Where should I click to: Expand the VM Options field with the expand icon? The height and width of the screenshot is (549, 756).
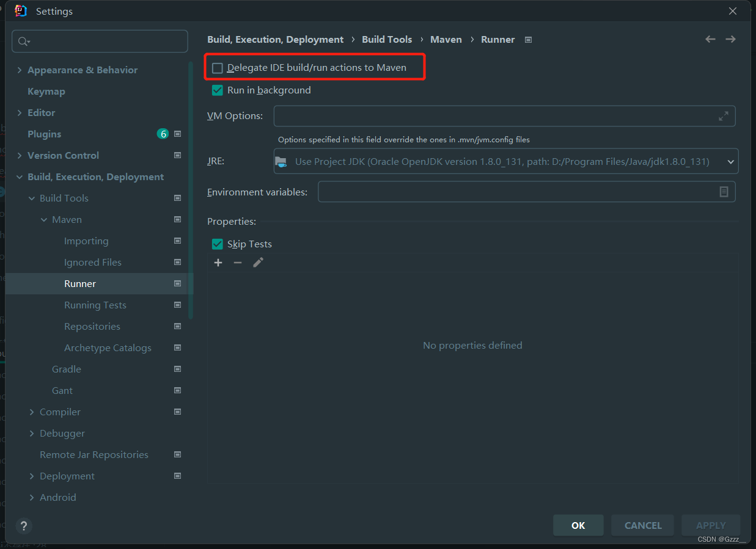click(724, 116)
